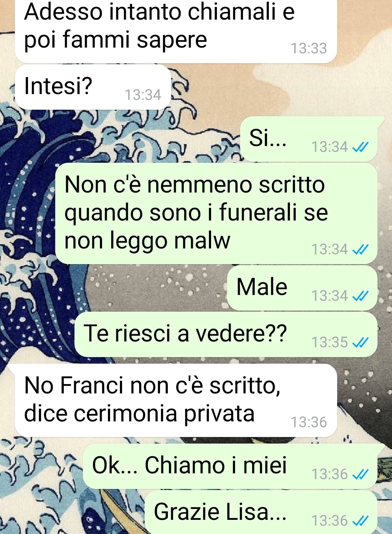
Task: Select the 'Male' correction message
Action: click(x=302, y=288)
